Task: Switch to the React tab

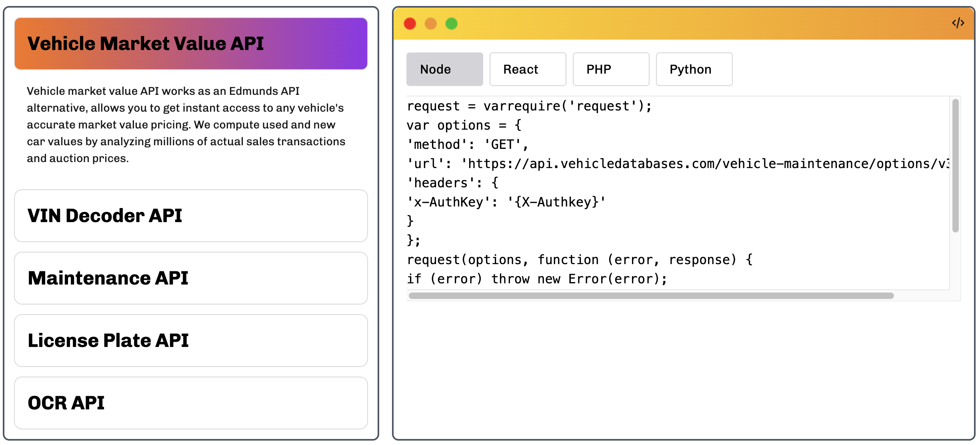Action: pyautogui.click(x=528, y=69)
